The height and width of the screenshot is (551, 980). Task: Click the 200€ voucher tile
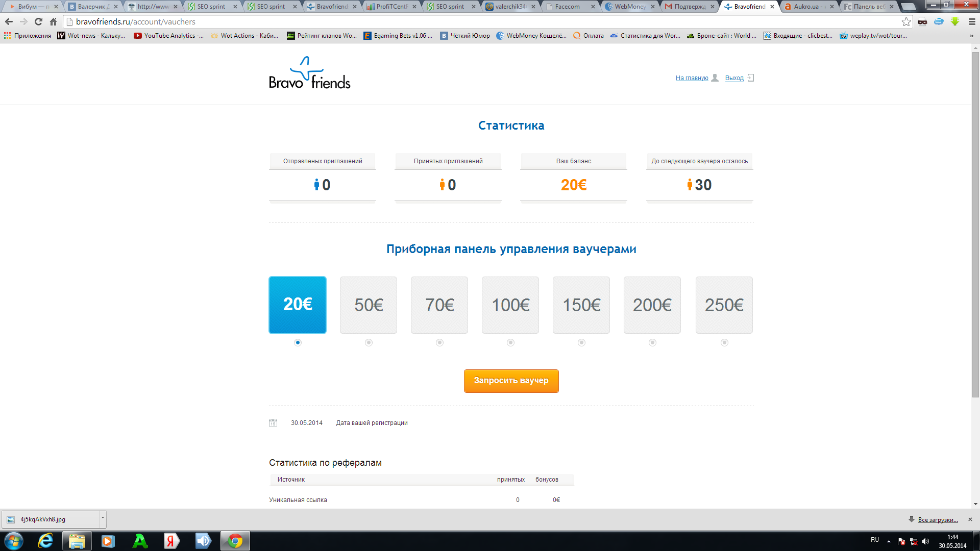pyautogui.click(x=652, y=305)
